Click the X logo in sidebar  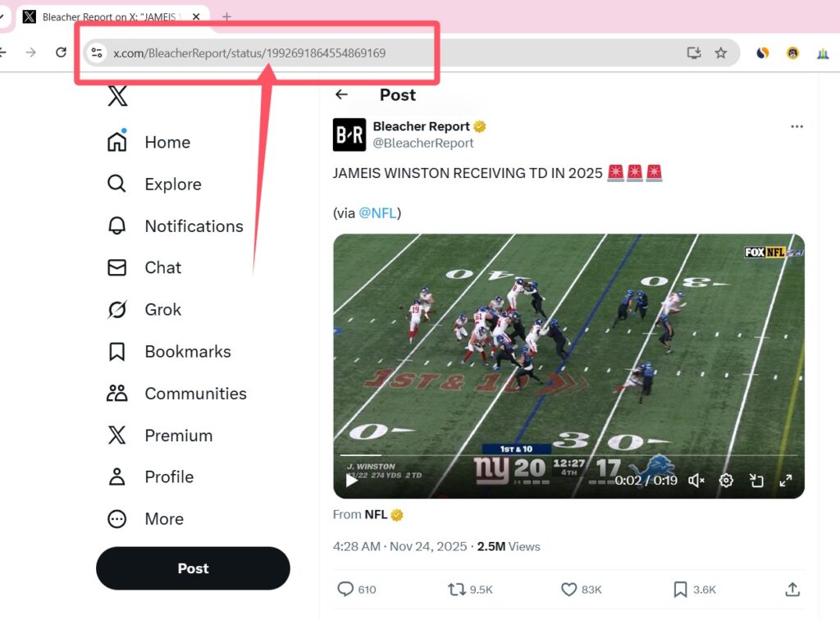[x=117, y=97]
